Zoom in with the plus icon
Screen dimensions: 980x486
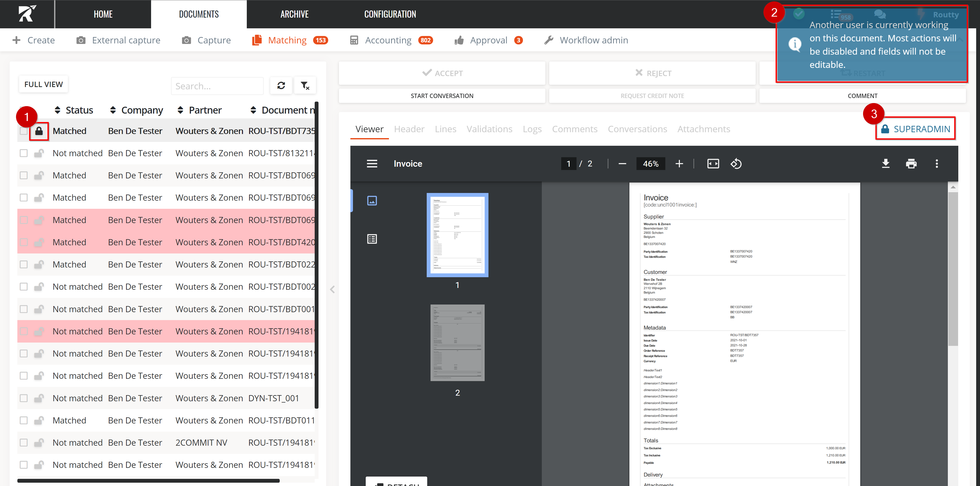pyautogui.click(x=679, y=164)
